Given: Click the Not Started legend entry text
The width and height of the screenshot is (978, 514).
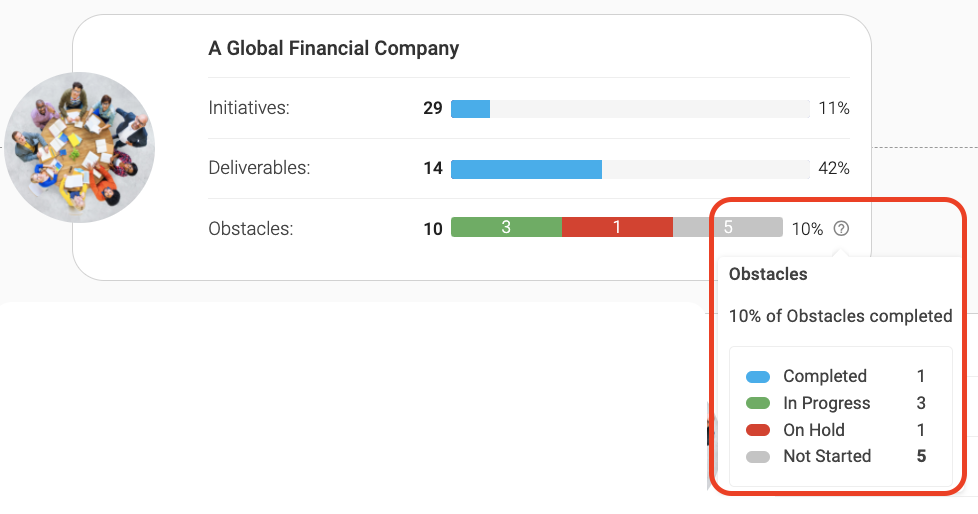Looking at the screenshot, I should click(x=827, y=456).
